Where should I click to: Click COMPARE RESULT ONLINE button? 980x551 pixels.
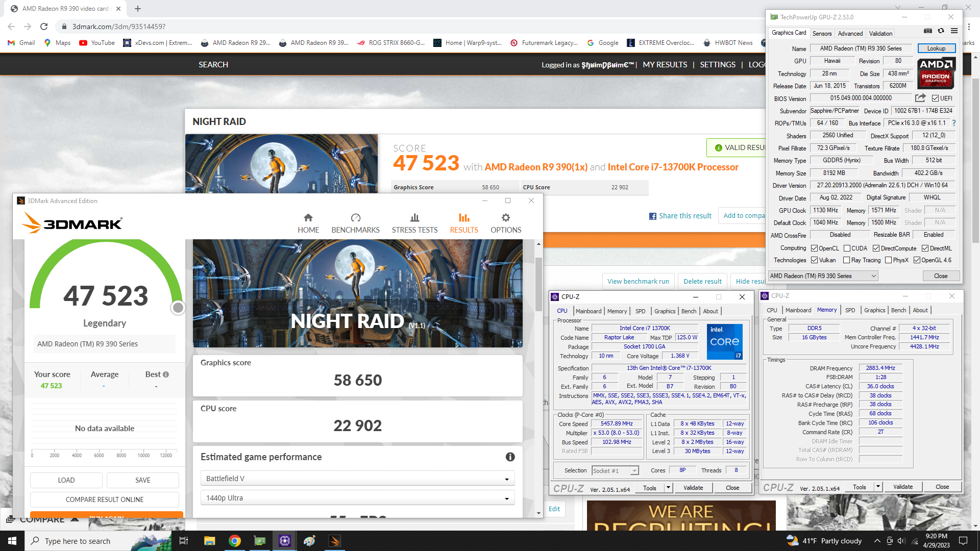(x=105, y=499)
